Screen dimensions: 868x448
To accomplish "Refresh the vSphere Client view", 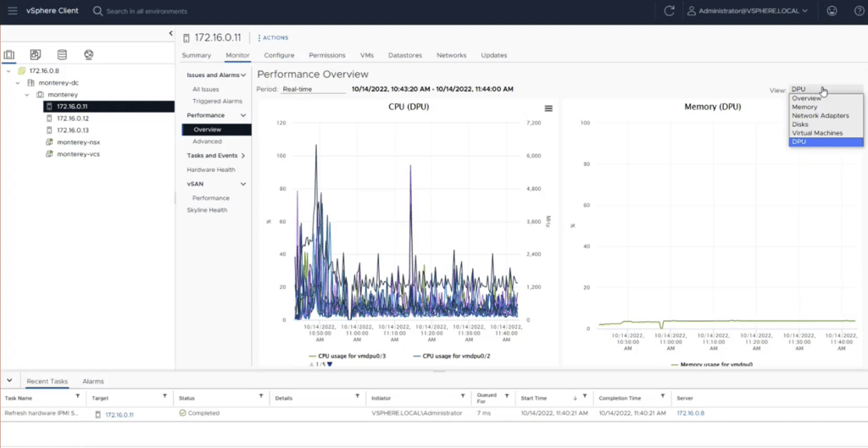I will pyautogui.click(x=670, y=11).
